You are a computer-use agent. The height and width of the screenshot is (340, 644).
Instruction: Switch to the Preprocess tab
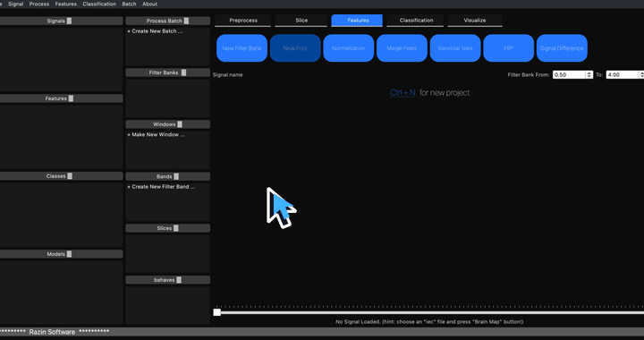243,21
